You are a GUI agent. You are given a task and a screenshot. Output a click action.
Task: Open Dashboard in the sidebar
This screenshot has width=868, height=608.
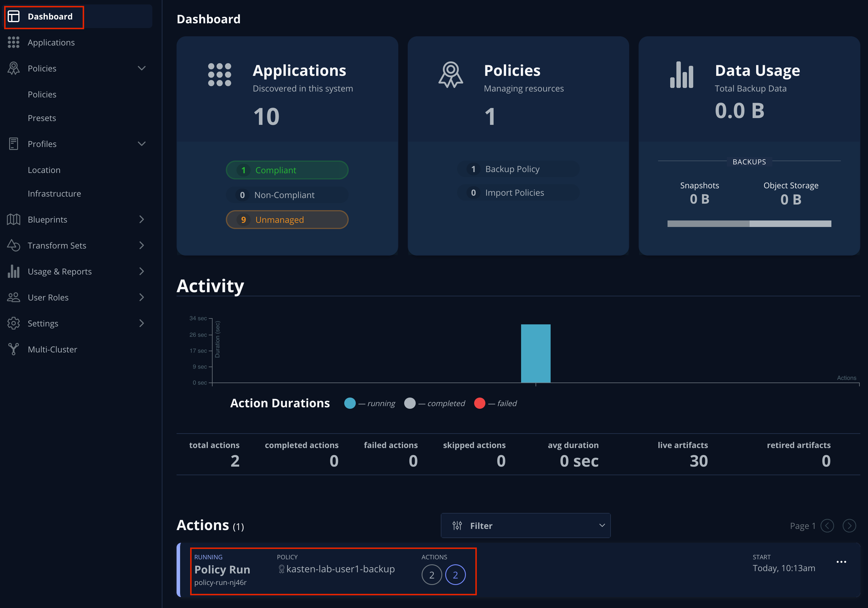click(x=79, y=16)
